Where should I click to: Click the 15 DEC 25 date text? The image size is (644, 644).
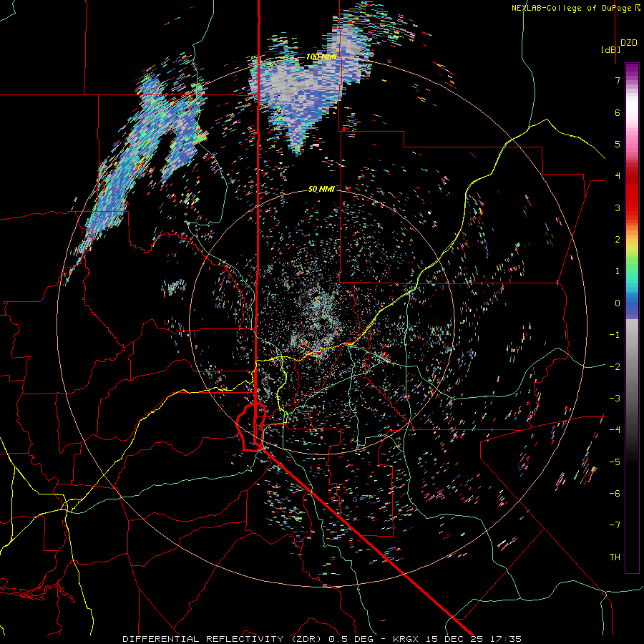click(x=454, y=639)
